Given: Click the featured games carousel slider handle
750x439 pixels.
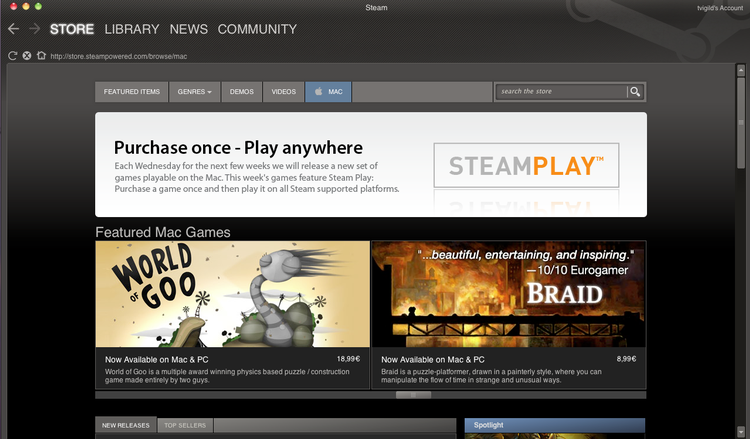Looking at the screenshot, I should (x=413, y=395).
